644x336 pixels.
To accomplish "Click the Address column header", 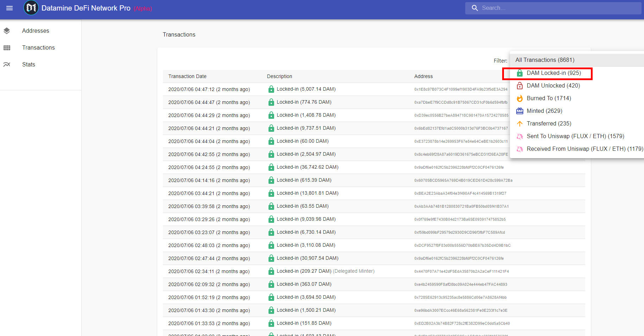I will point(423,76).
